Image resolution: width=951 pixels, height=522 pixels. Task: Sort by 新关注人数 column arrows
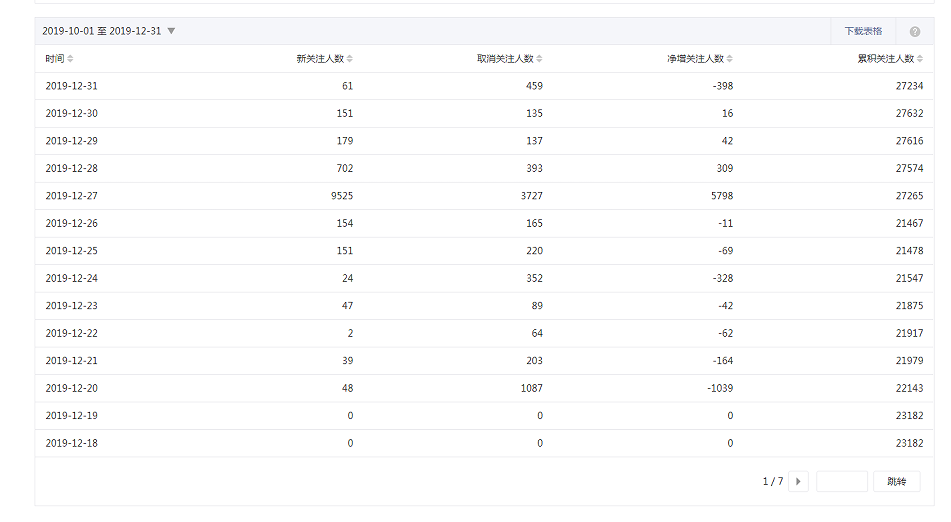[x=350, y=59]
